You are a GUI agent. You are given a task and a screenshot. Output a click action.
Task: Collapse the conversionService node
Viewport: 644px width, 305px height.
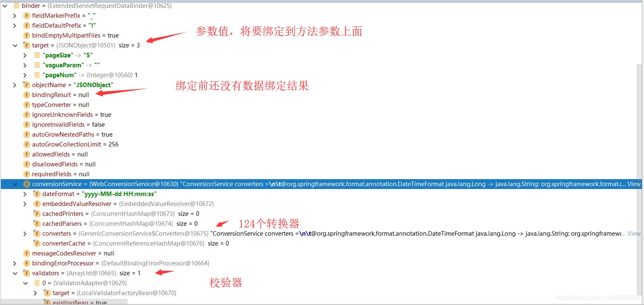(15, 184)
